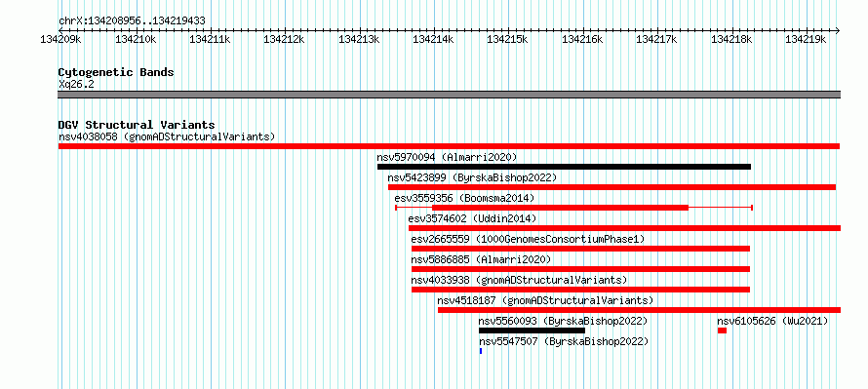Click the nsv5423899 ByrskaBishop2022 red bar
The width and height of the screenshot is (868, 389).
pos(612,187)
